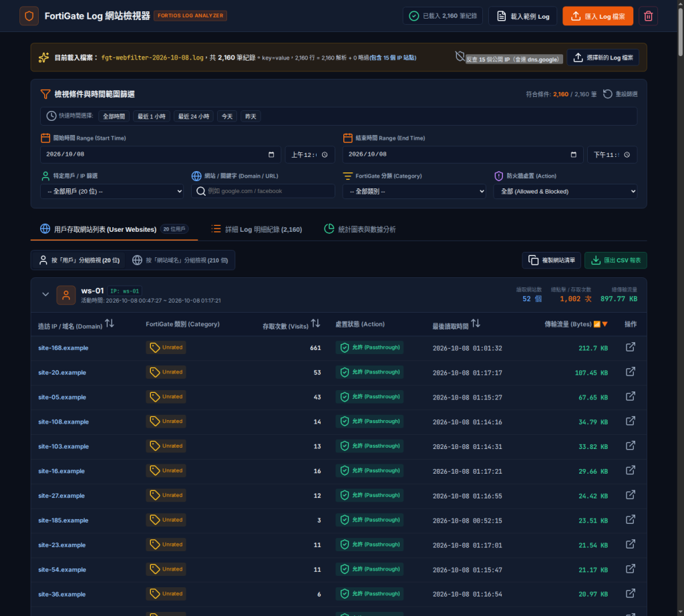Switch to detailed Log records tab
Image resolution: width=684 pixels, height=616 pixels.
[257, 229]
